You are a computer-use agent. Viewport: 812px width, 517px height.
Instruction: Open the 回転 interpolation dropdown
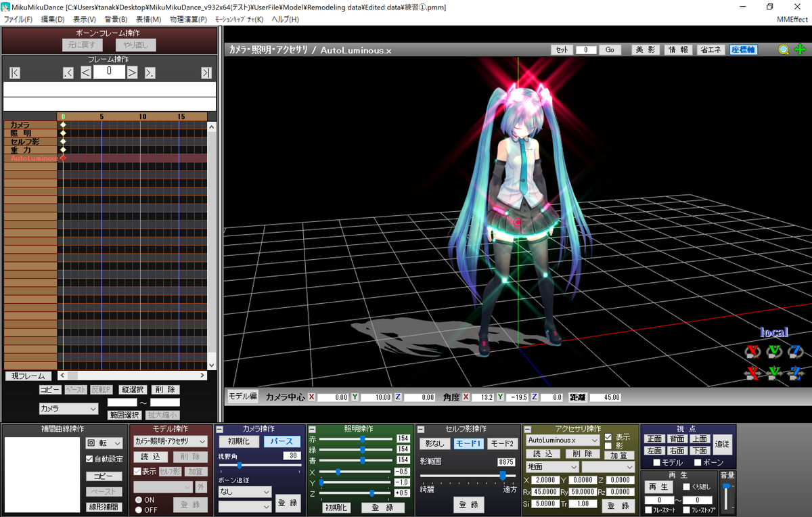(104, 443)
